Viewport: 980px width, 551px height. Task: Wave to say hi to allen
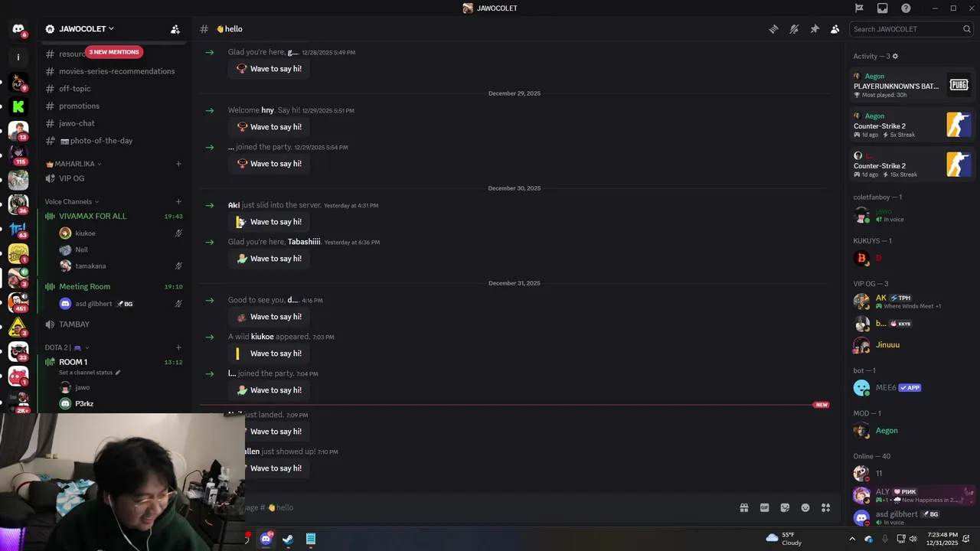coord(276,468)
